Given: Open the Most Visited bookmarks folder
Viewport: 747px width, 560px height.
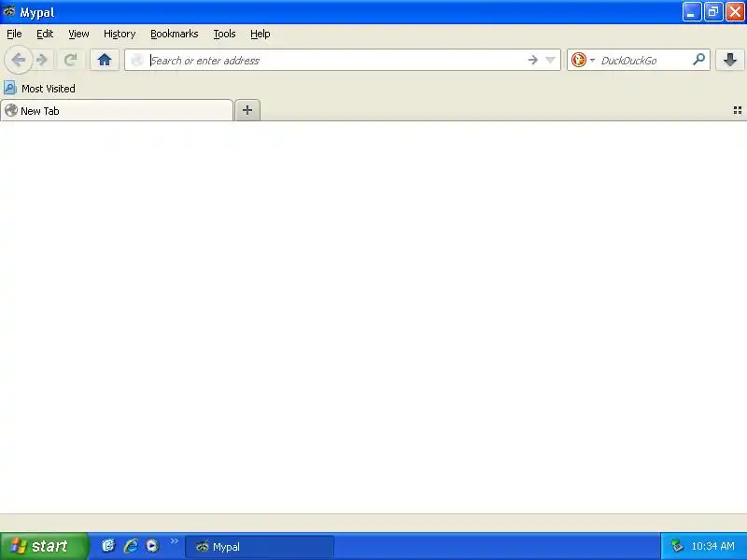Looking at the screenshot, I should (x=39, y=88).
